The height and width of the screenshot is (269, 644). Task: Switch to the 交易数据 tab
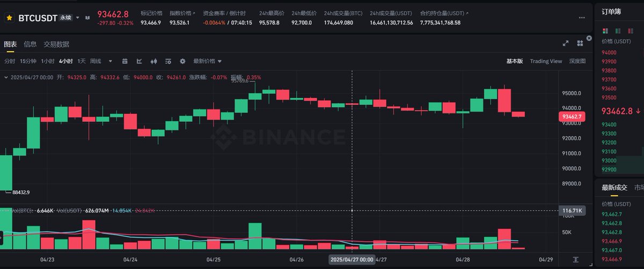pos(56,44)
